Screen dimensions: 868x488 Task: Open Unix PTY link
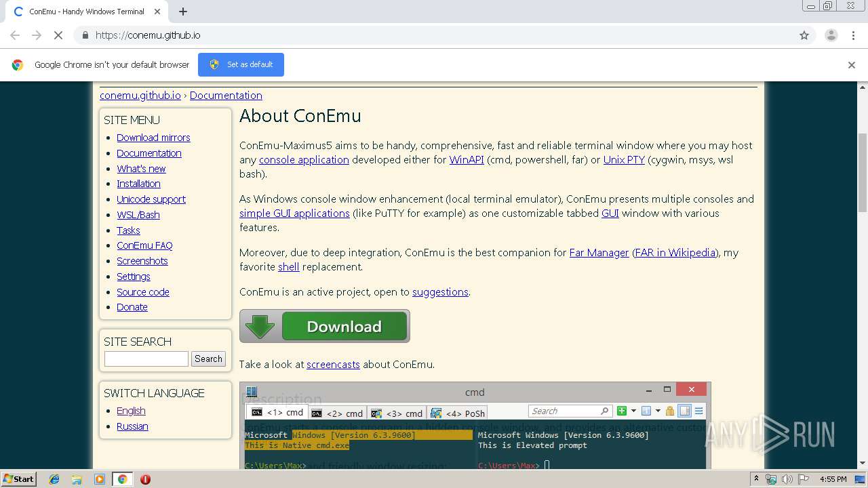(x=624, y=160)
